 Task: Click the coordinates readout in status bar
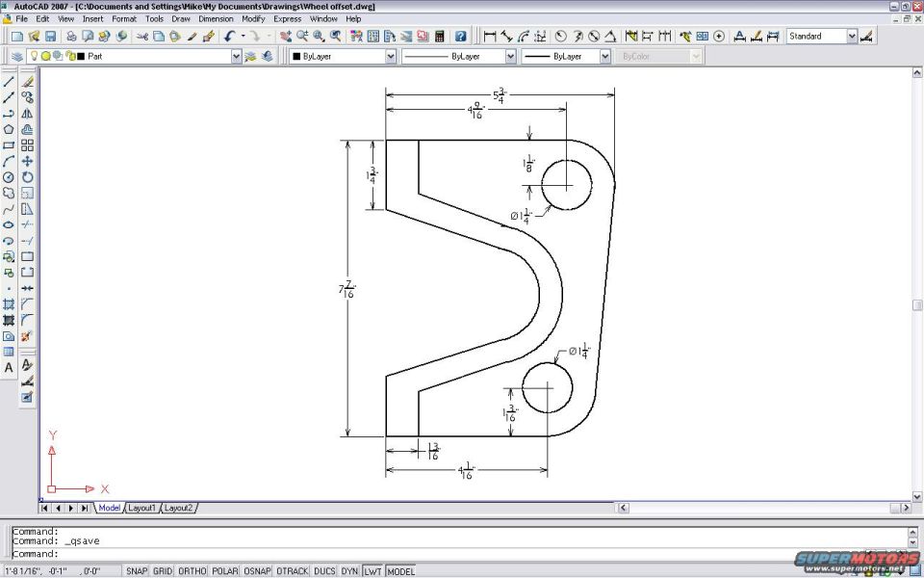point(61,571)
